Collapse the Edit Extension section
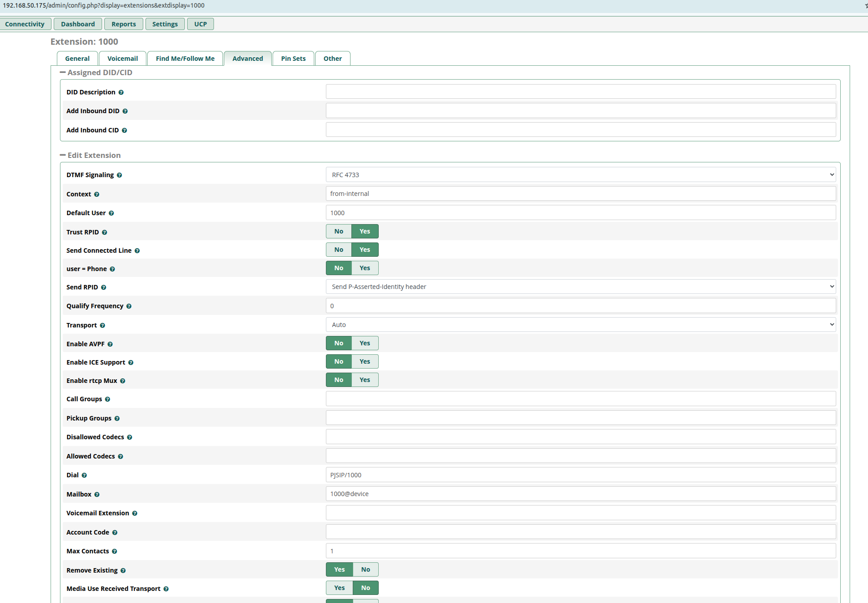The height and width of the screenshot is (603, 868). pos(63,155)
